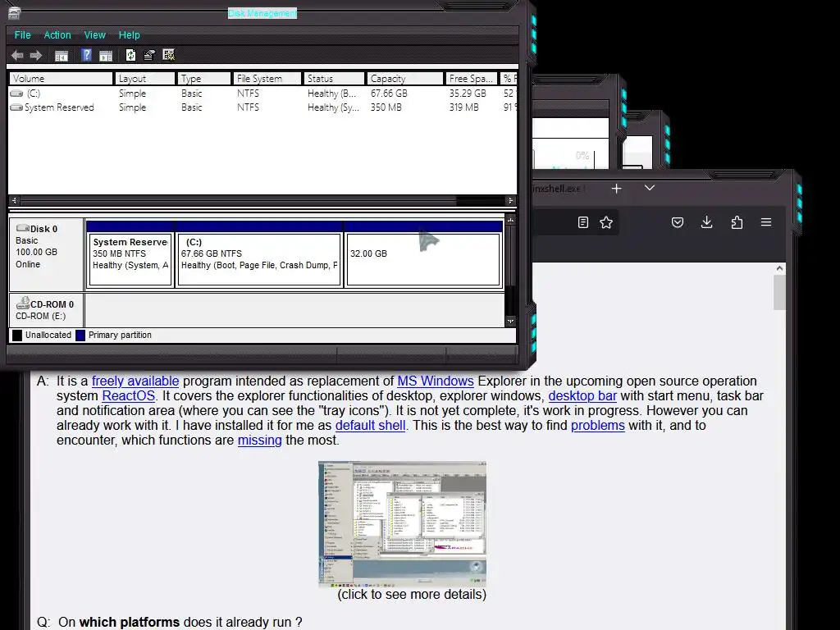Select the (C:) volume drive icon in list
This screenshot has width=840, height=630.
click(x=16, y=94)
